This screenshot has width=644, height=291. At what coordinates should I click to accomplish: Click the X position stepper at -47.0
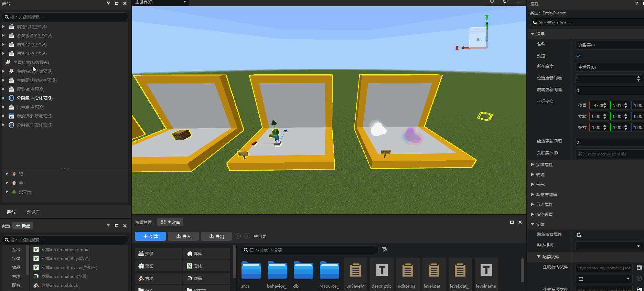click(x=605, y=105)
